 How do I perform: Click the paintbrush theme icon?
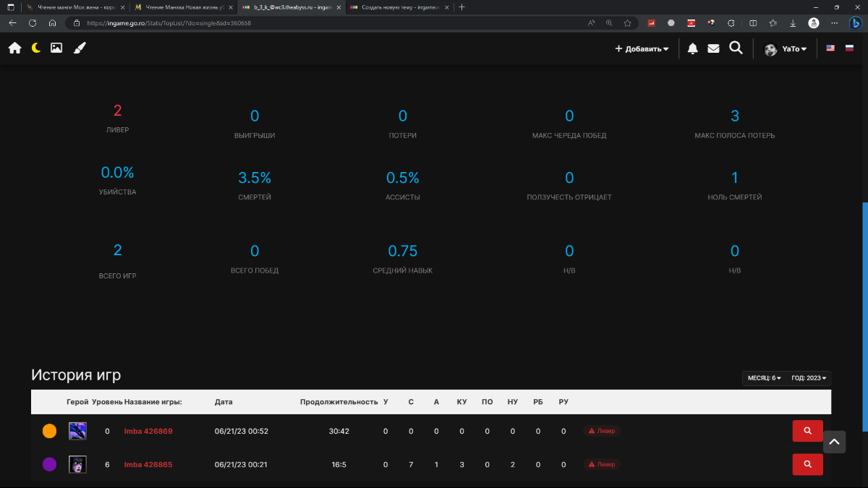(x=80, y=48)
